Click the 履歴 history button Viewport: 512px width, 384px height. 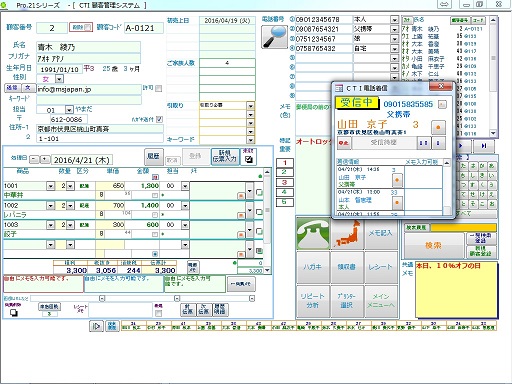tap(154, 155)
